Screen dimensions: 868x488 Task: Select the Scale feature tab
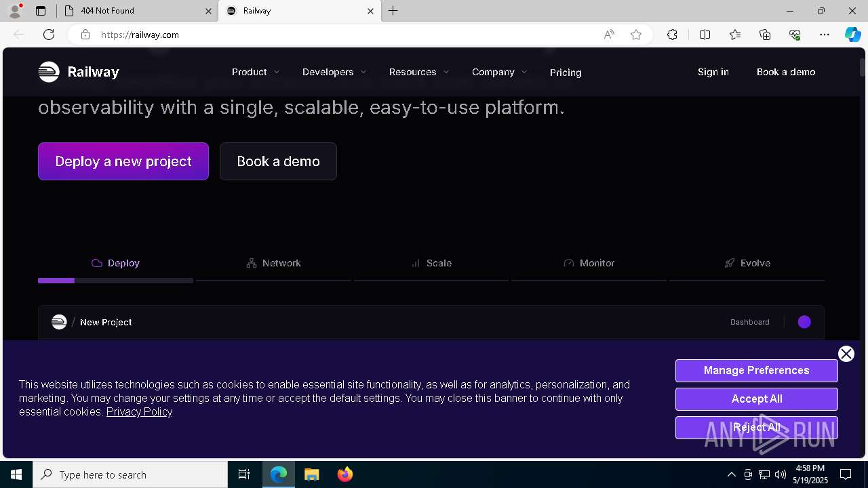pyautogui.click(x=431, y=263)
